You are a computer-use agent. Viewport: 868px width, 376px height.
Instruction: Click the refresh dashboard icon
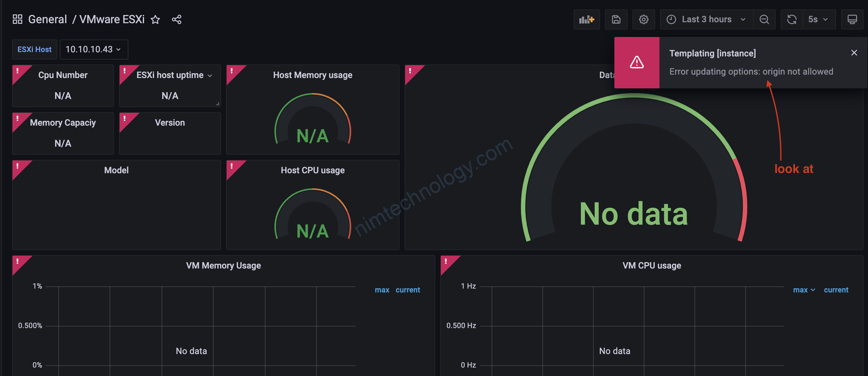pyautogui.click(x=792, y=19)
